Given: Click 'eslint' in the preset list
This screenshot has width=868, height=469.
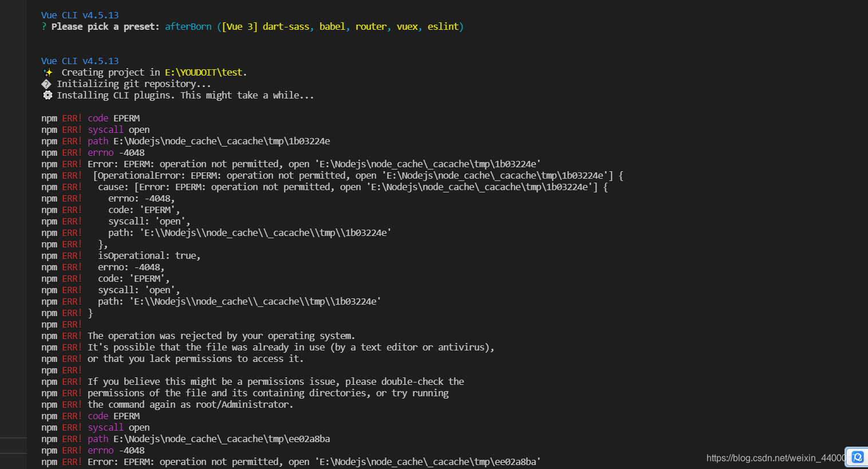Looking at the screenshot, I should coord(443,26).
